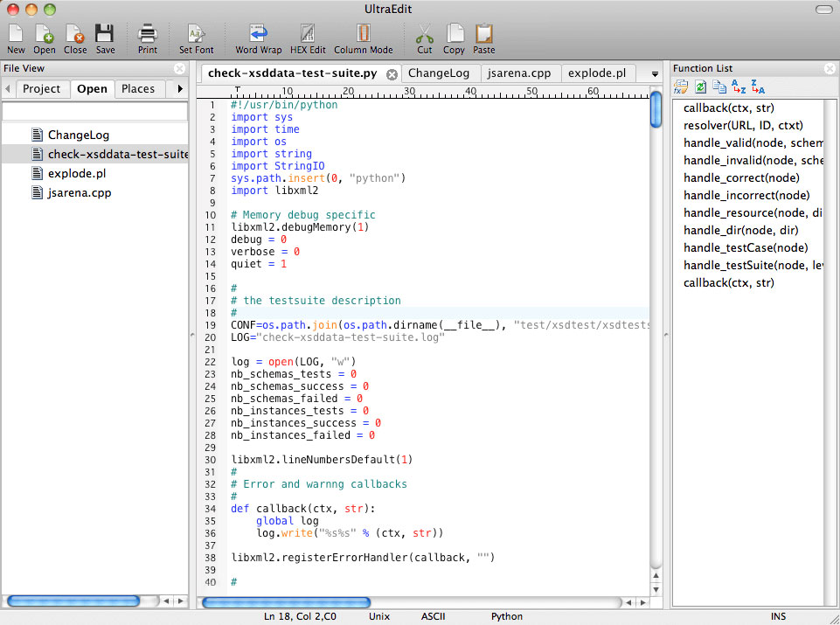Image resolution: width=840 pixels, height=625 pixels.
Task: Create a new file with the New icon
Action: pyautogui.click(x=16, y=38)
